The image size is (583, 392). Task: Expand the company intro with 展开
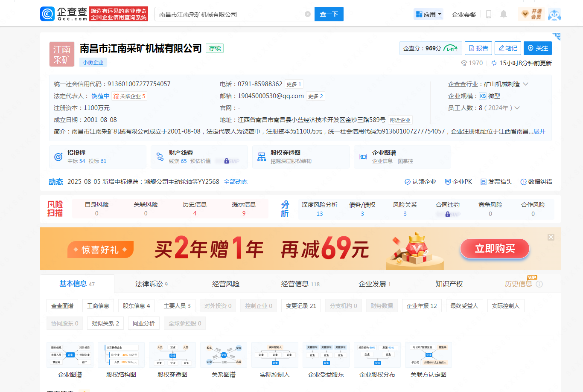[x=539, y=131]
